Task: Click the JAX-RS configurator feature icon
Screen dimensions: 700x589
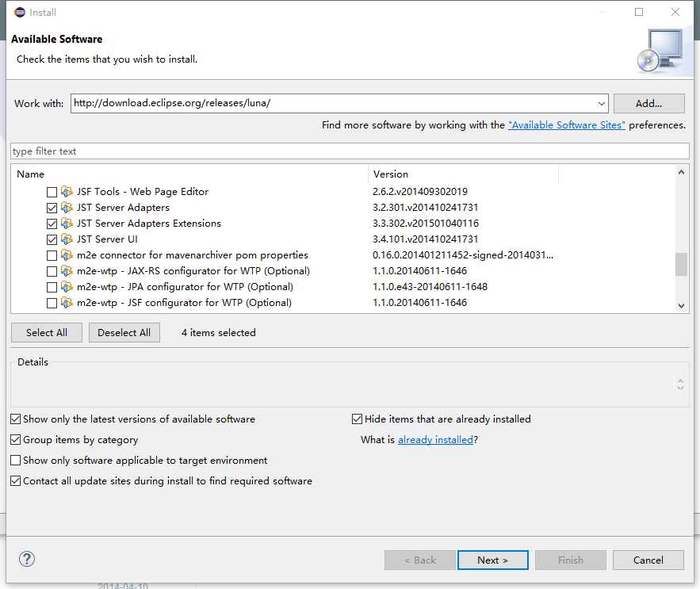Action: [67, 271]
